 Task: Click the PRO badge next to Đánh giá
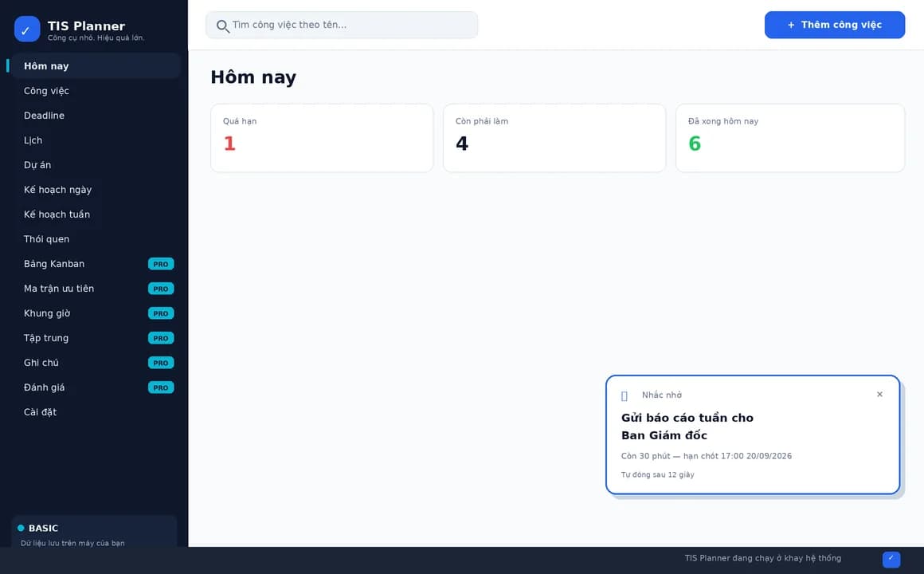(161, 388)
